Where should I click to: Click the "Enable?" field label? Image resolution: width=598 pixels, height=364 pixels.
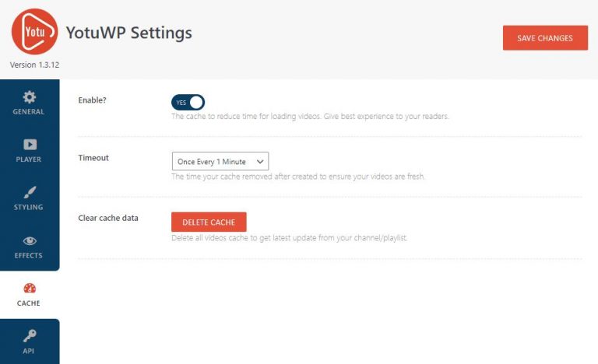(93, 100)
